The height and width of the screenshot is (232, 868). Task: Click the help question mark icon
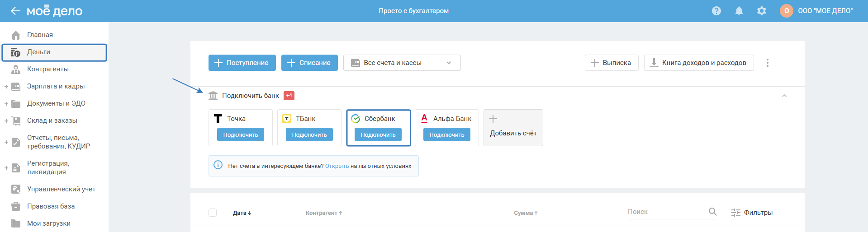tap(716, 11)
